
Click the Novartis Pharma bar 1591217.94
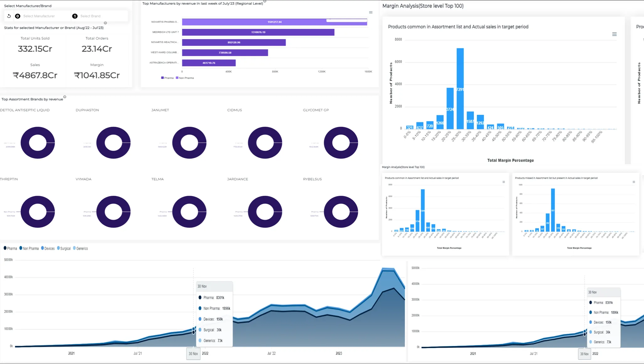point(274,22)
